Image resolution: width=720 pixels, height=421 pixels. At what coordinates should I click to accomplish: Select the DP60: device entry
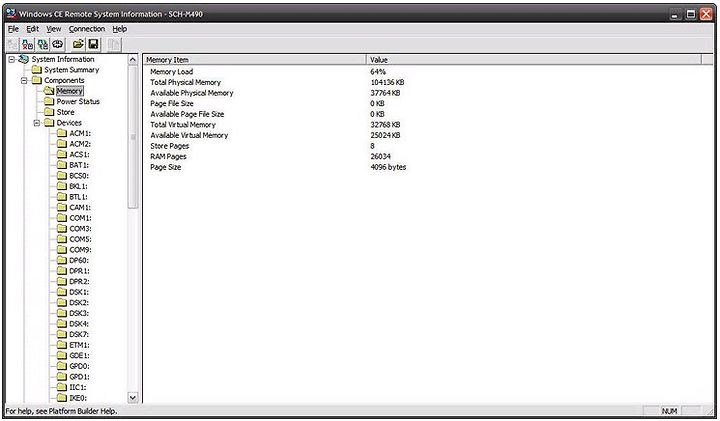click(x=79, y=260)
